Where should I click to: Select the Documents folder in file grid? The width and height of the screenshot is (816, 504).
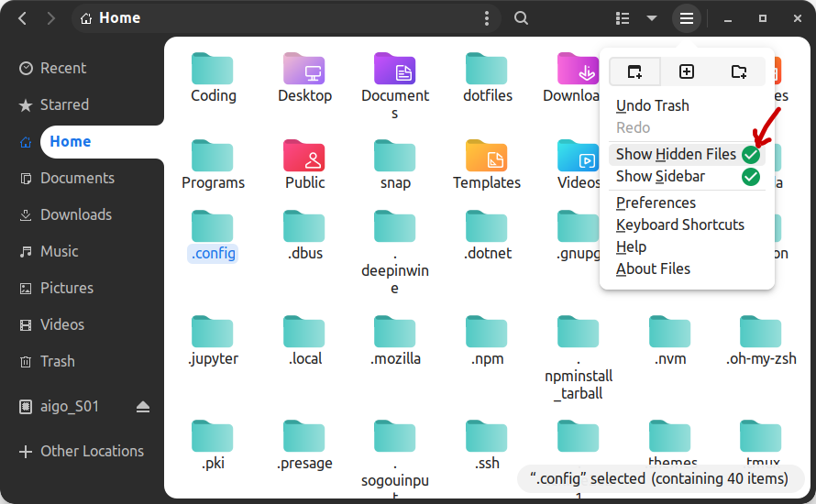pyautogui.click(x=395, y=68)
